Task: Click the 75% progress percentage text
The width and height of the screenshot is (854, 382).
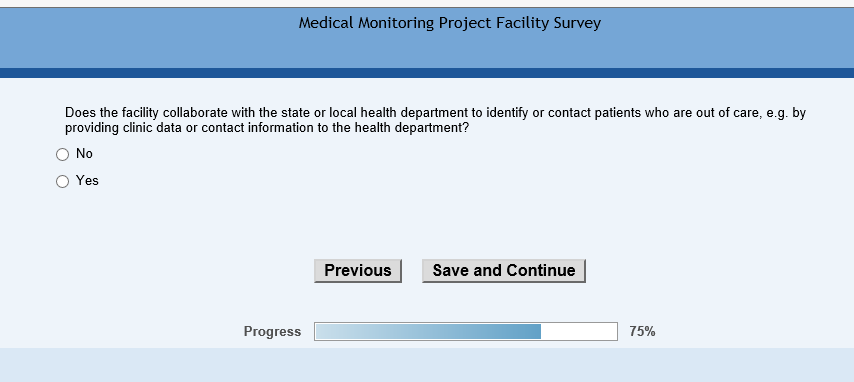Action: click(642, 331)
